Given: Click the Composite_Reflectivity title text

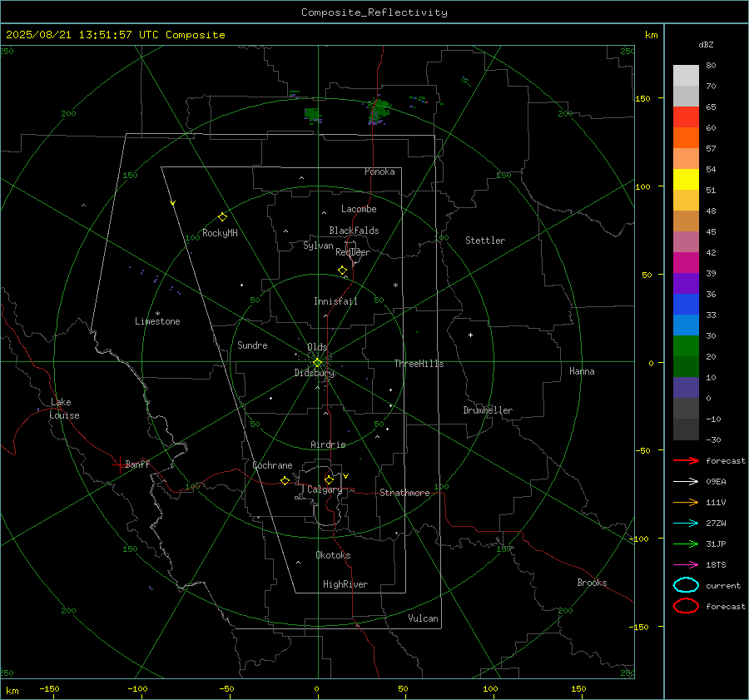Looking at the screenshot, I should [374, 12].
